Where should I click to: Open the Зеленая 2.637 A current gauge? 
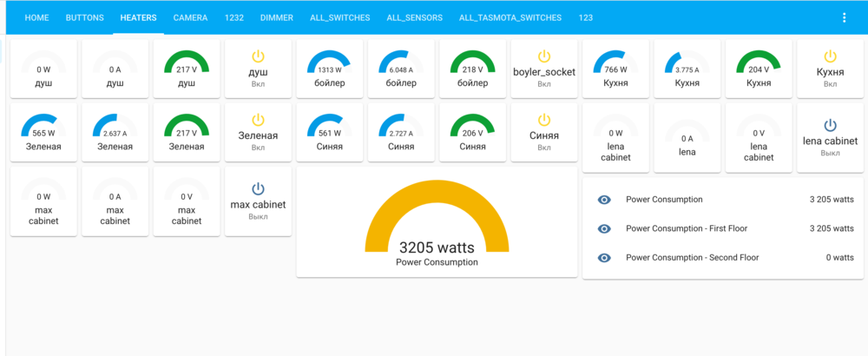pos(115,132)
